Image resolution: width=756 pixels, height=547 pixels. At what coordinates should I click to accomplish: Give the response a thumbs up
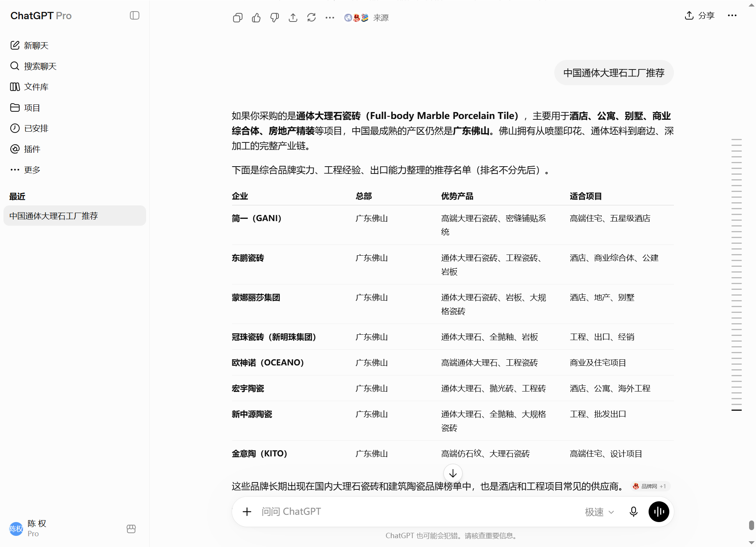(x=256, y=18)
